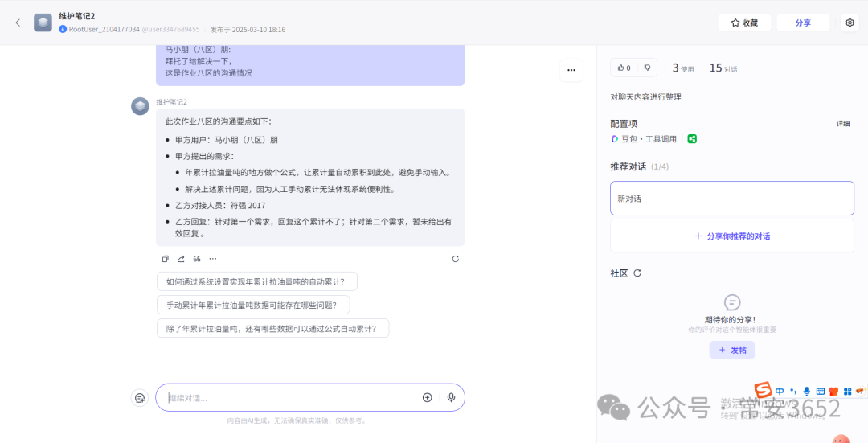868x443 pixels.
Task: Open the IME soft keyboard icon
Action: [x=821, y=391]
